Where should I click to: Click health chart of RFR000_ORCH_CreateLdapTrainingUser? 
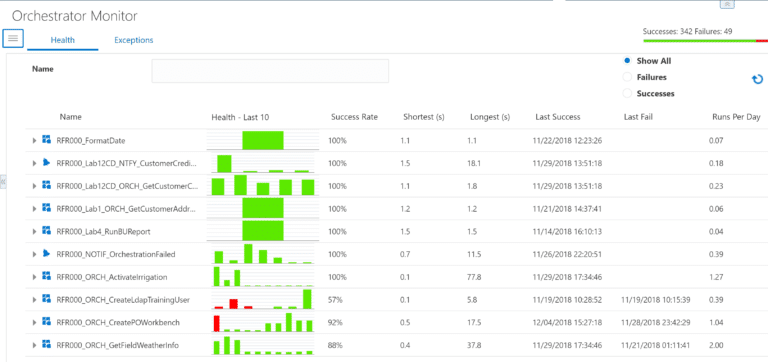[x=263, y=299]
